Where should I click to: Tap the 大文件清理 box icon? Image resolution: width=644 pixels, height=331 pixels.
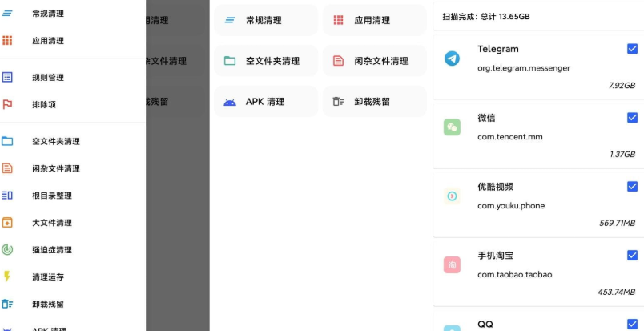point(7,223)
